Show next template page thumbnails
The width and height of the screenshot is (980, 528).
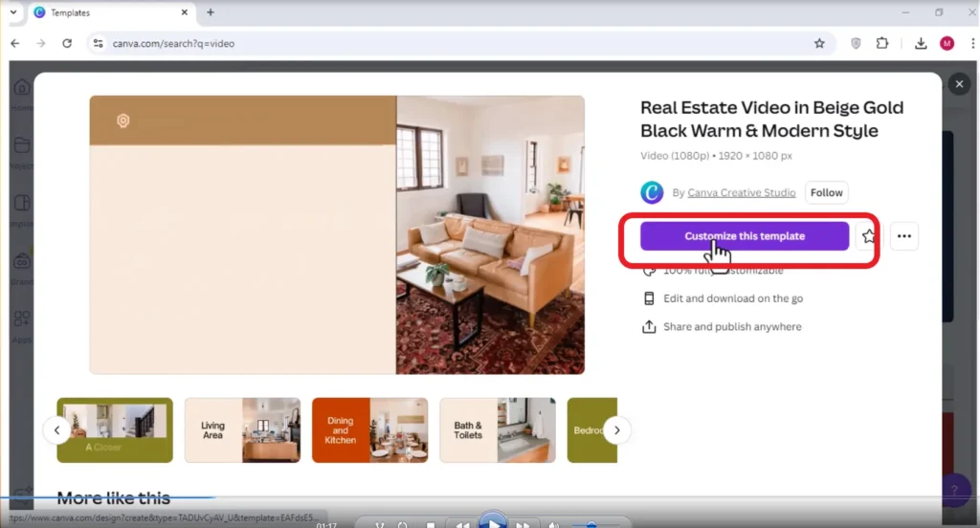tap(617, 429)
